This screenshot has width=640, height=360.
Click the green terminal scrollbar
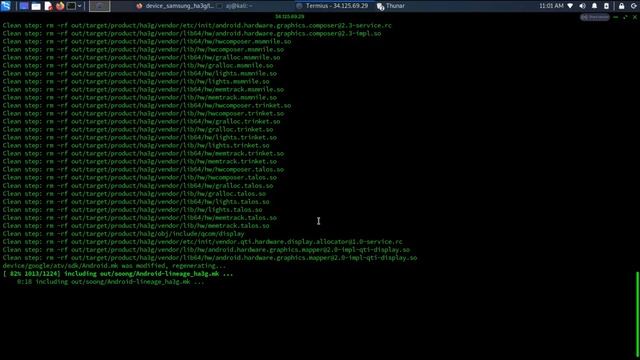coord(638,313)
